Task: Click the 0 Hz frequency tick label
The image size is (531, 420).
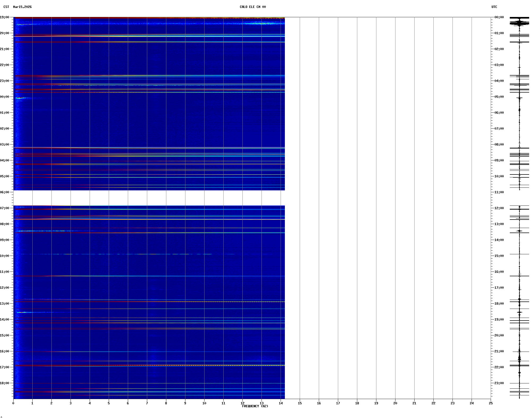Action: click(13, 403)
